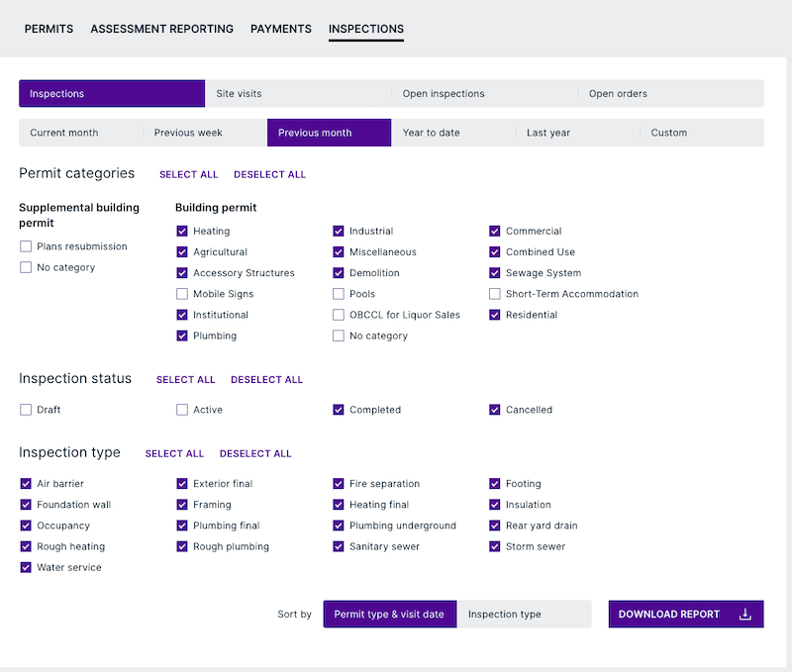The height and width of the screenshot is (672, 792).
Task: Select all permit categories
Action: tap(188, 175)
